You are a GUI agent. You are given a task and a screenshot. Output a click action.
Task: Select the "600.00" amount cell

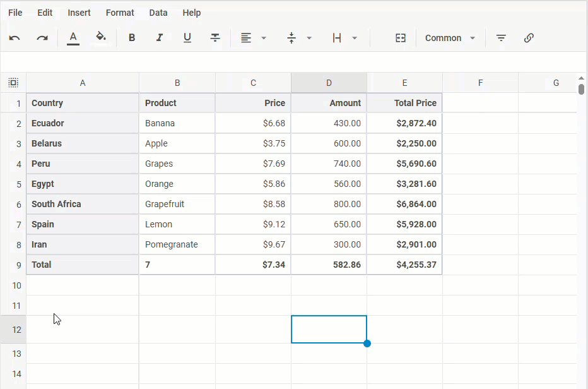coord(329,143)
